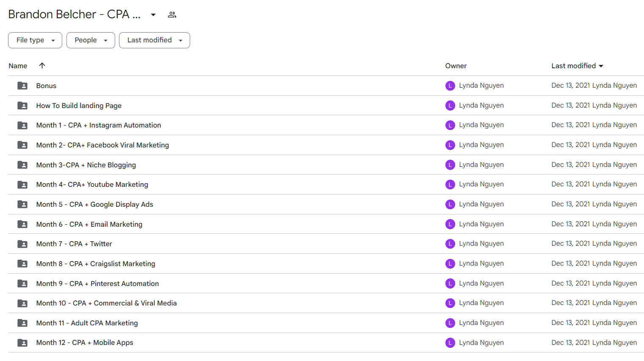Click the Month 8 folder icon
Viewport: 644px width, 361px height.
(22, 264)
